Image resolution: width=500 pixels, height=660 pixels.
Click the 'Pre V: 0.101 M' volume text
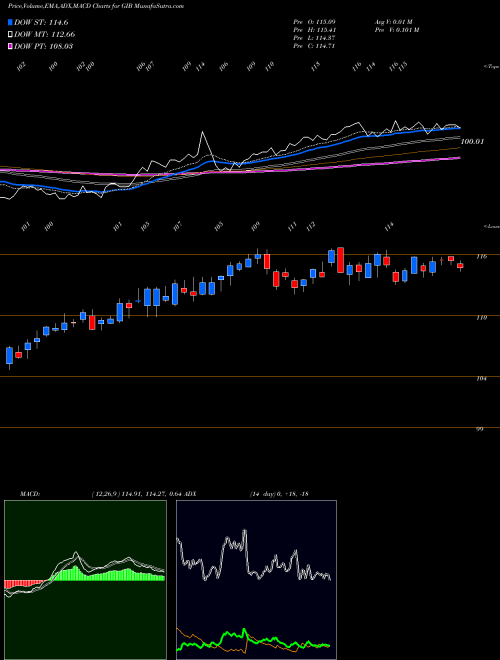[x=396, y=30]
